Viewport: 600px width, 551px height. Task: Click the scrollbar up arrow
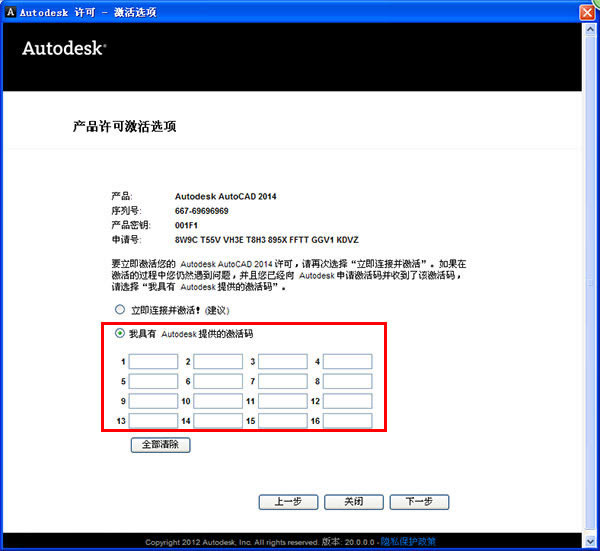590,30
